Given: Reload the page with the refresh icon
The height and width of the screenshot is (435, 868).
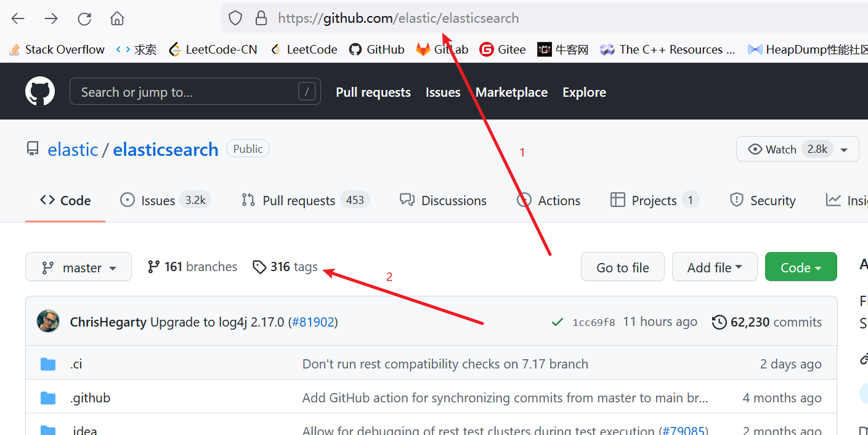Looking at the screenshot, I should (x=84, y=18).
